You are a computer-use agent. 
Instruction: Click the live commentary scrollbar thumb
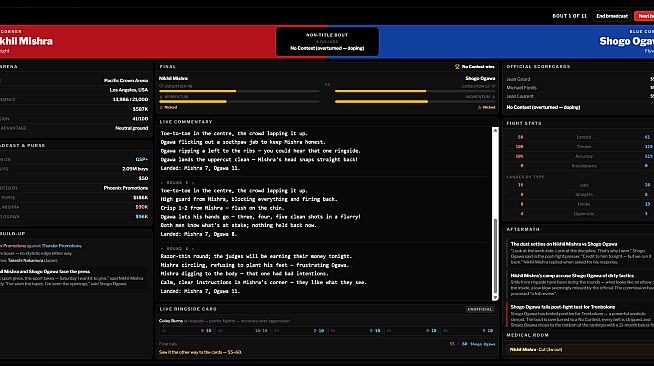[495, 256]
